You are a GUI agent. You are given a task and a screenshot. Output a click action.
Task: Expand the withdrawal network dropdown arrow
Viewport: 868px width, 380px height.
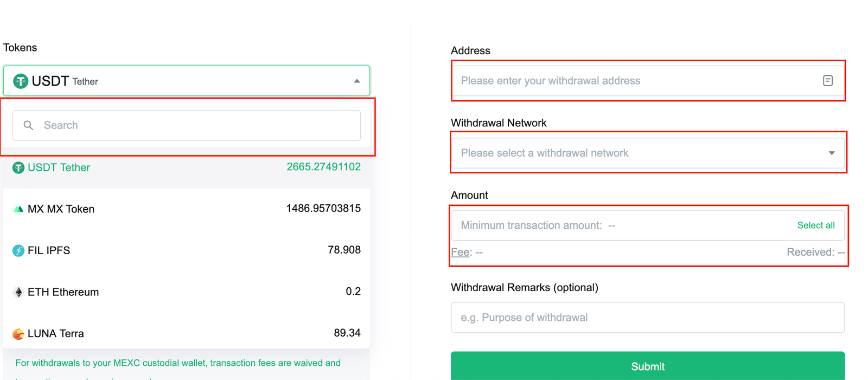832,153
